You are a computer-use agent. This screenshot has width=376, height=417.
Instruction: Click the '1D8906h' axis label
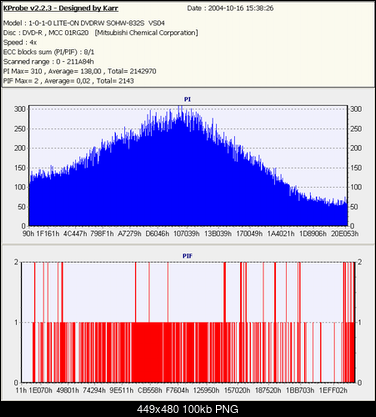pos(313,234)
